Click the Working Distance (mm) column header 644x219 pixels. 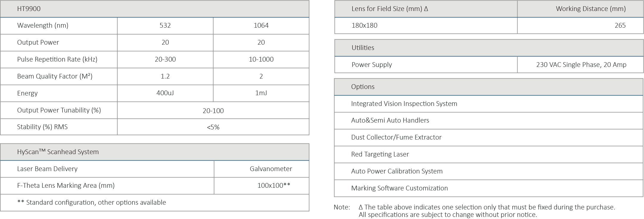click(591, 9)
